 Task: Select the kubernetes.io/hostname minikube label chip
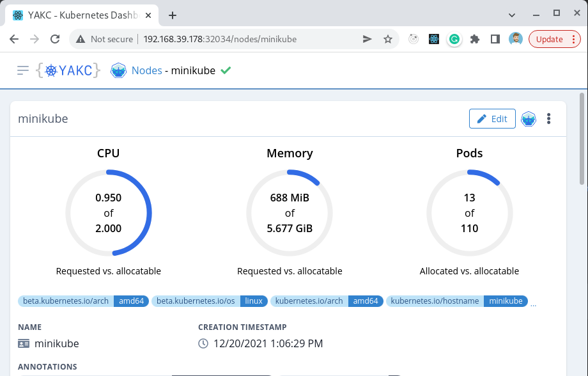456,301
